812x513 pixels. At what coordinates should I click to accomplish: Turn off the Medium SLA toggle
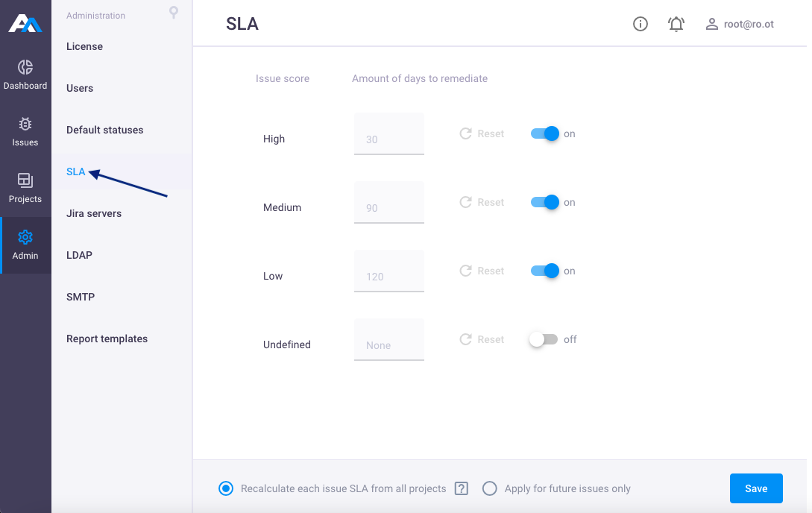[x=545, y=202]
